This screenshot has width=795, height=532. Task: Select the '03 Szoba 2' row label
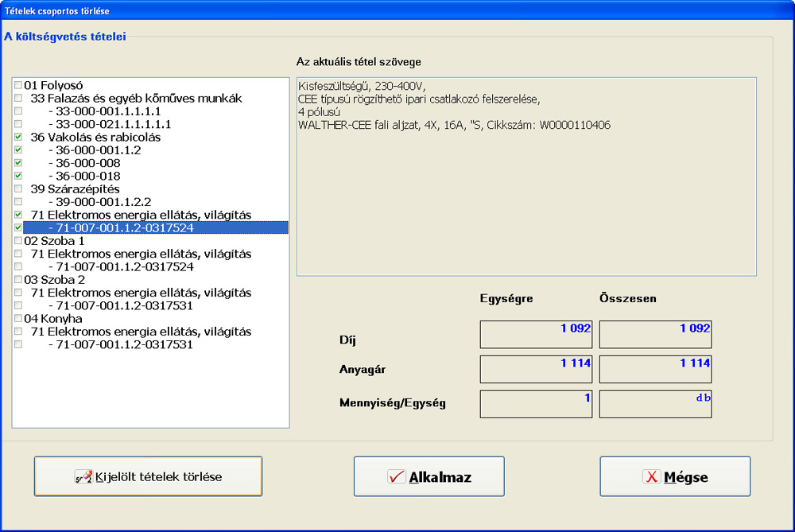point(54,279)
